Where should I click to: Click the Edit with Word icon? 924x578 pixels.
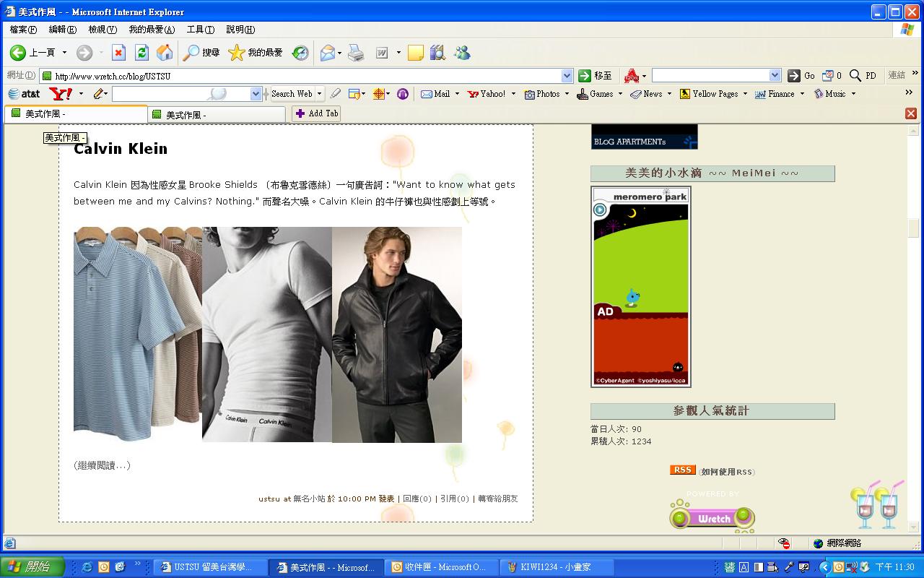381,53
